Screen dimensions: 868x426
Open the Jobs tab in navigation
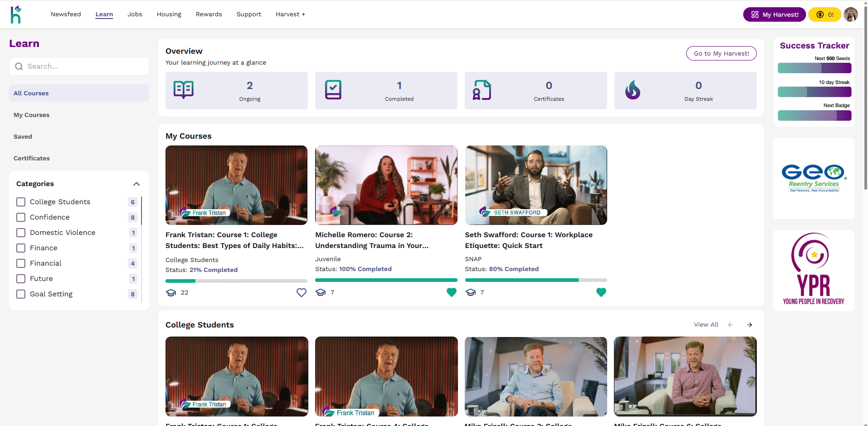tap(135, 14)
